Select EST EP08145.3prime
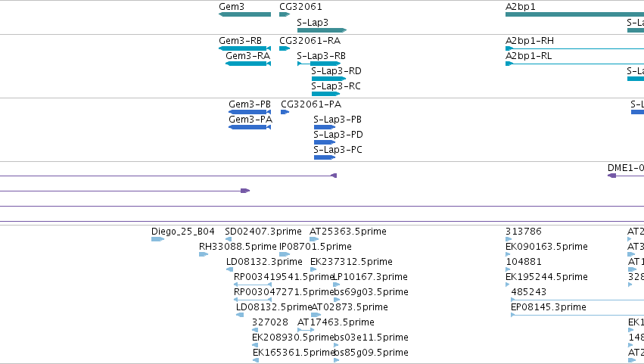Screen dimensions: 644x364 [577, 315]
